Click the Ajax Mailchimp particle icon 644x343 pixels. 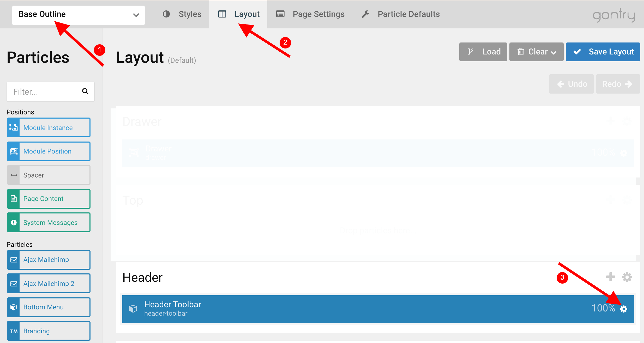coord(13,259)
